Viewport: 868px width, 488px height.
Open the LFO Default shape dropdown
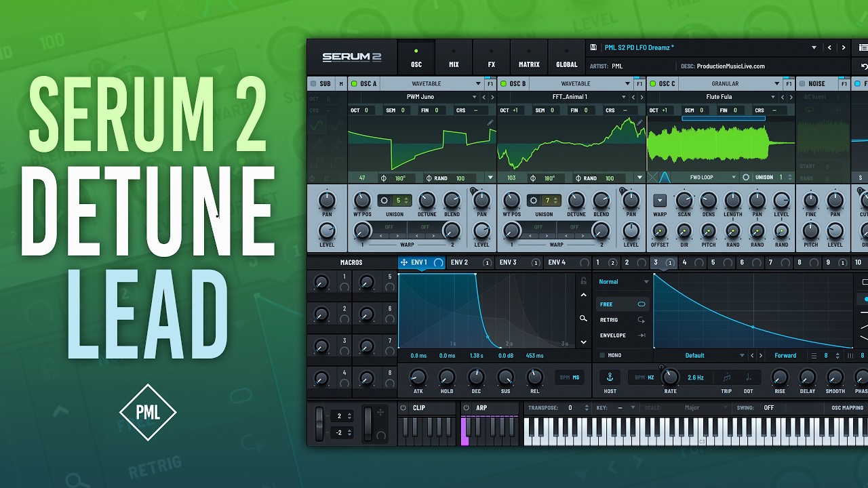tap(700, 356)
